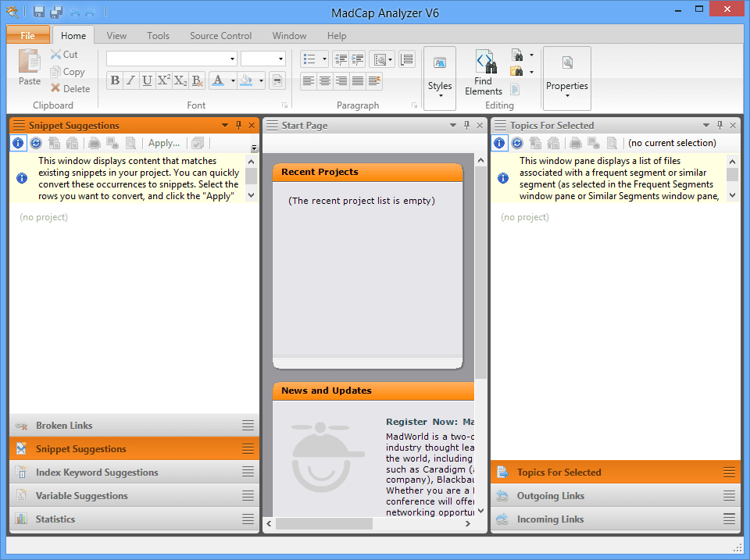Open the Font group dialog launcher
The width and height of the screenshot is (750, 560).
284,105
